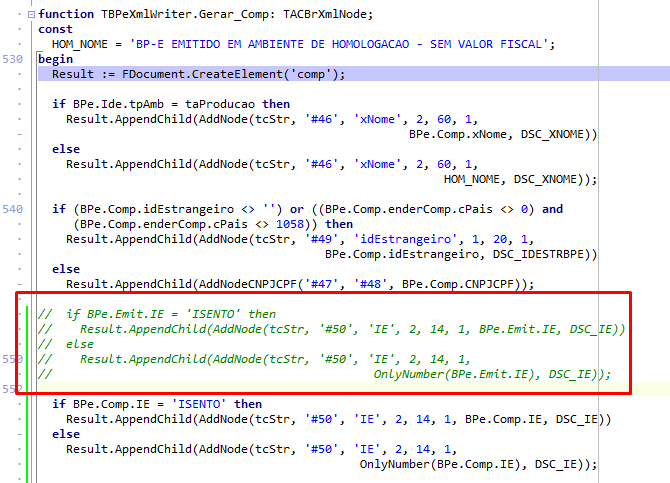670x483 pixels.
Task: Click the DSC_IDESTRBPE constant
Action: tap(538, 254)
